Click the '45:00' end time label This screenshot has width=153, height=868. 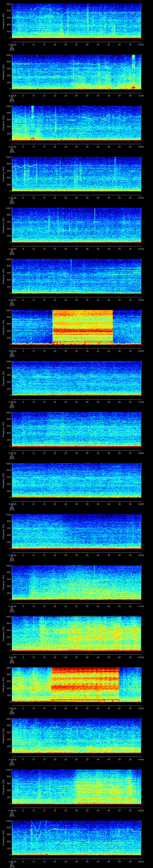(141, 811)
